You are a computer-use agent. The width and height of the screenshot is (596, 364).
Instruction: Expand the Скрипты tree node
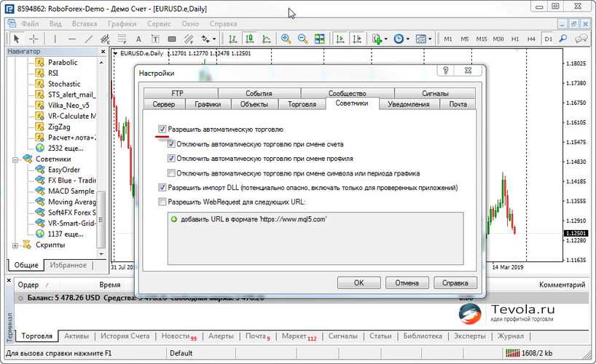point(17,245)
